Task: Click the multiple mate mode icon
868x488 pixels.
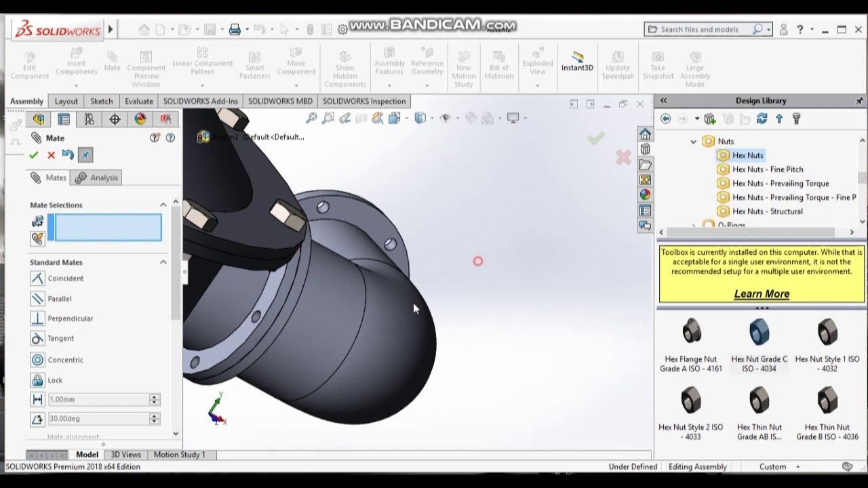Action: (x=37, y=238)
